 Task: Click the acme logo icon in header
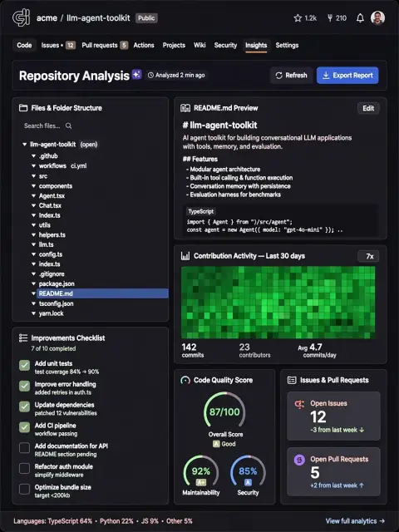(21, 17)
